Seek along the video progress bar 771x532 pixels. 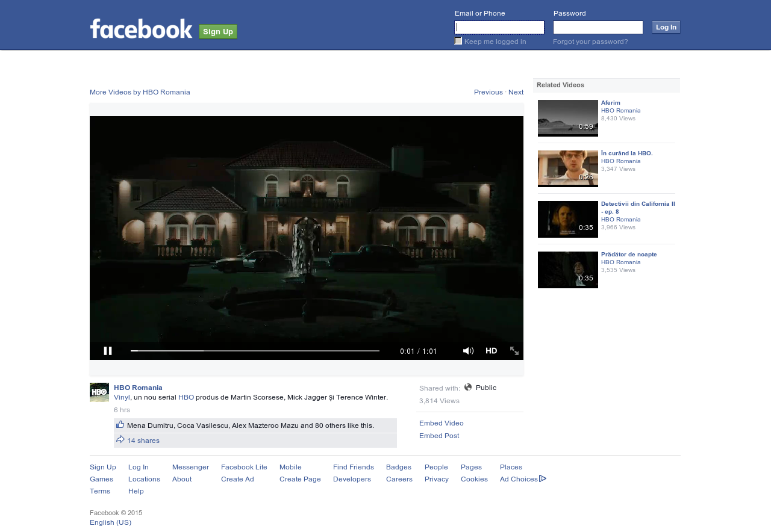point(255,351)
